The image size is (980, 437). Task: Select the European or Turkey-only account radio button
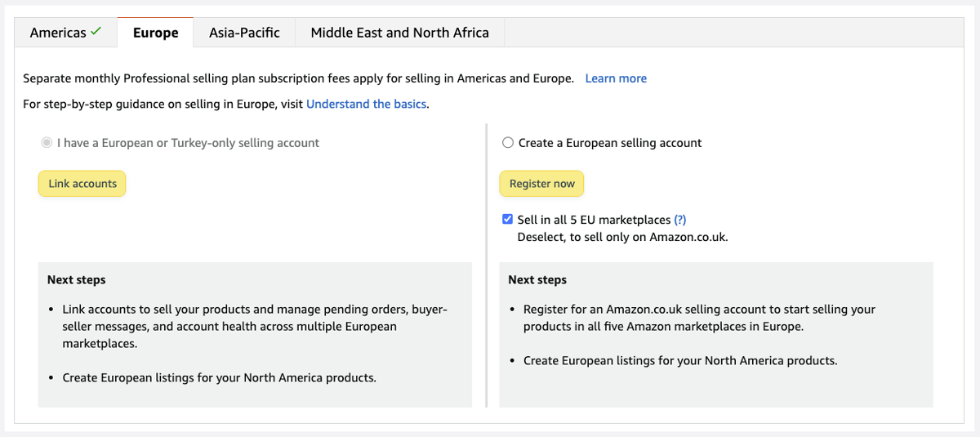[x=47, y=143]
